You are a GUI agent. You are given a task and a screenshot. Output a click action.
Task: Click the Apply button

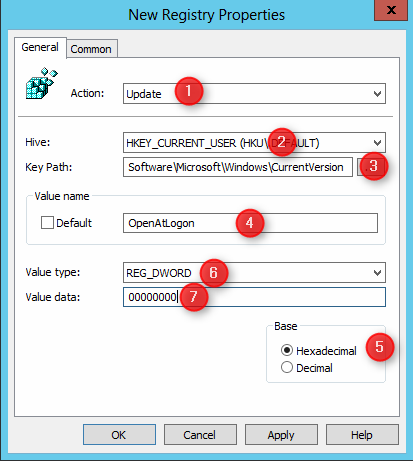[x=281, y=435]
